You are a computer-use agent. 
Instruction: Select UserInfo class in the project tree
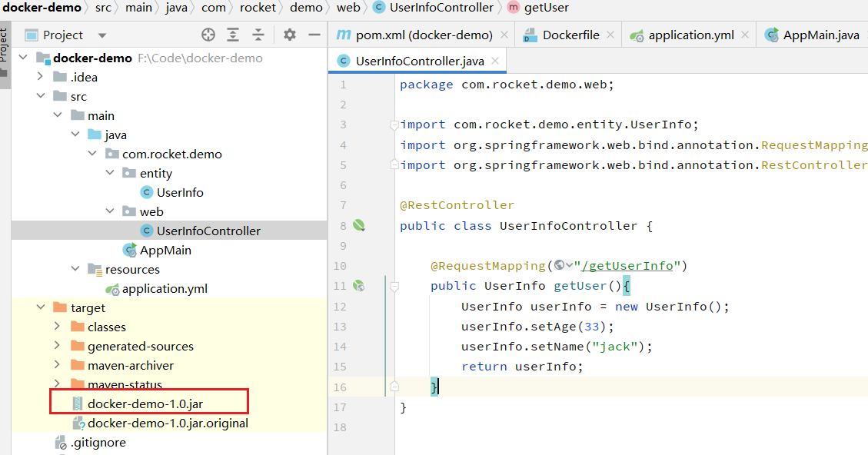click(x=180, y=192)
